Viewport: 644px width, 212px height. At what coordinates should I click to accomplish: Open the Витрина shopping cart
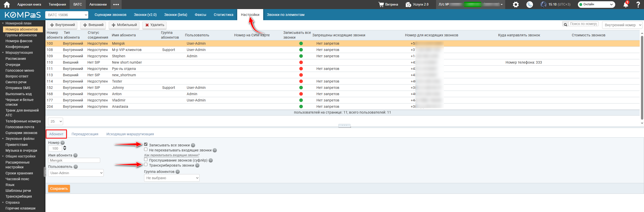click(x=388, y=5)
